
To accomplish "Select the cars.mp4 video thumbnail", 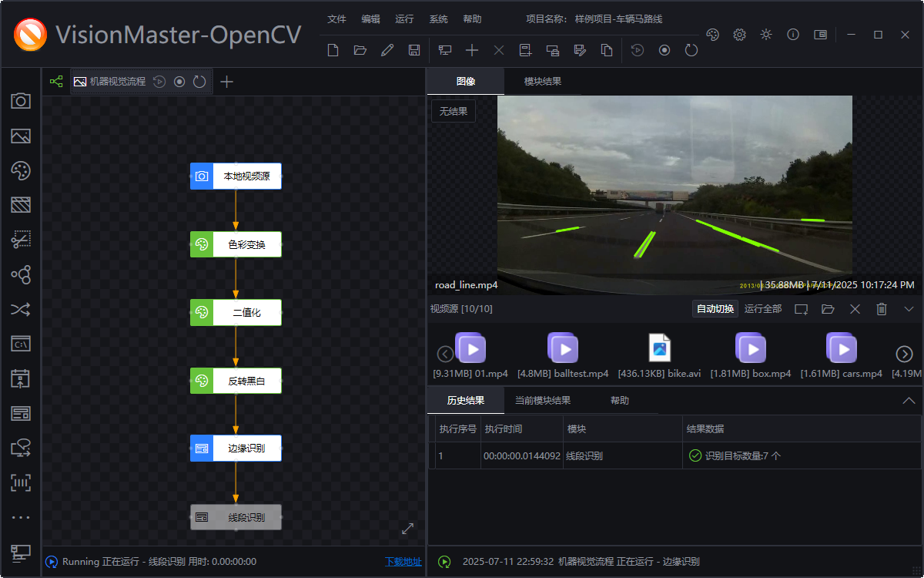I will (841, 348).
